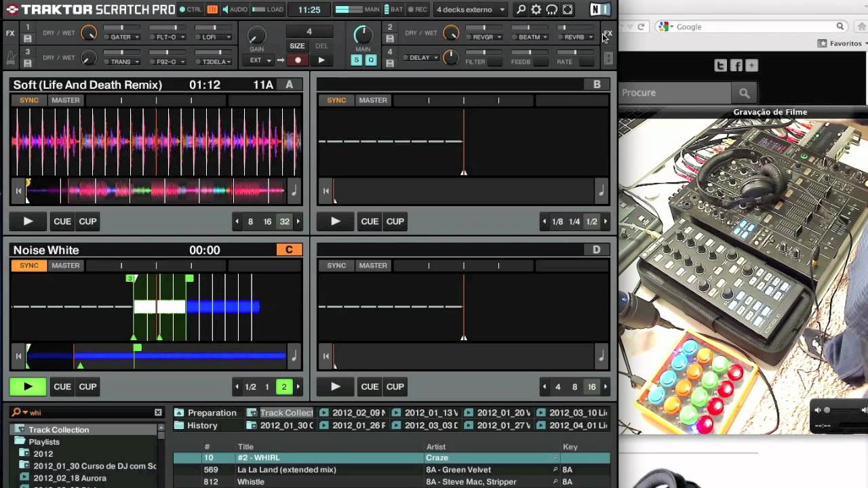Viewport: 868px width, 488px height.
Task: Click Google search field in browser
Action: click(751, 27)
